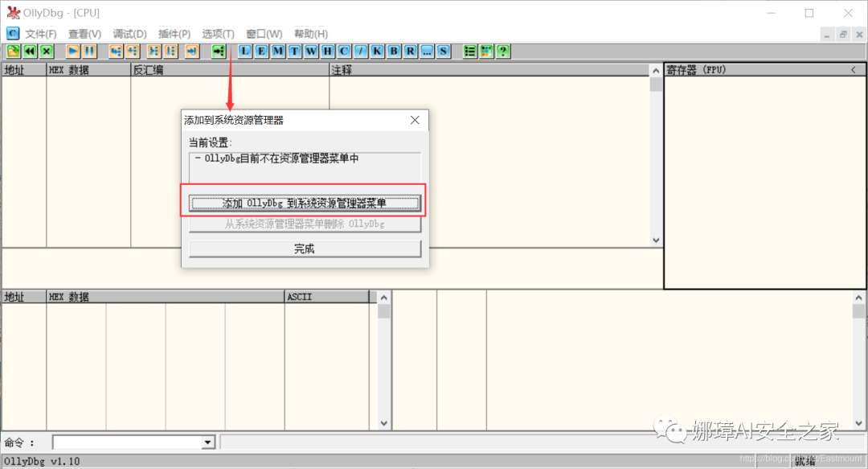
Task: Click the dump pane scroll up arrow
Action: click(x=383, y=298)
